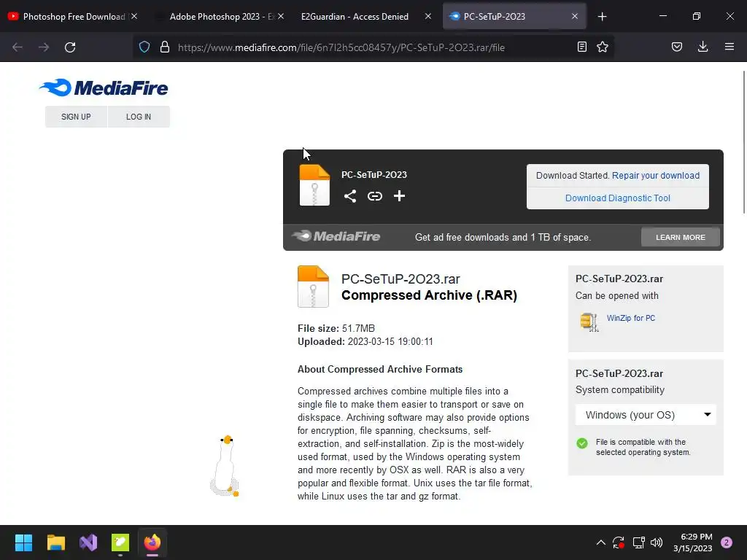Bookmark this page with the star icon
This screenshot has width=747, height=560.
(603, 47)
